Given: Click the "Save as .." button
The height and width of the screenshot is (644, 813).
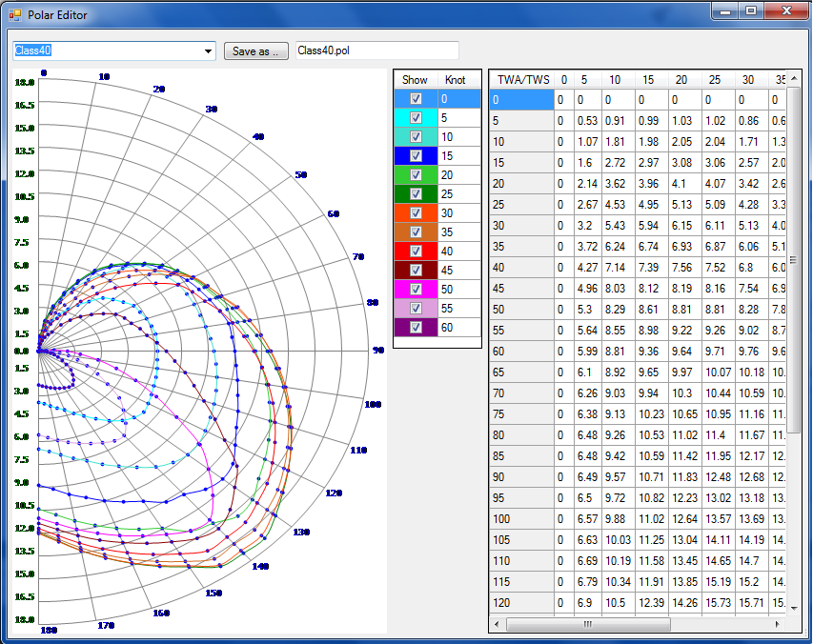Looking at the screenshot, I should click(255, 50).
